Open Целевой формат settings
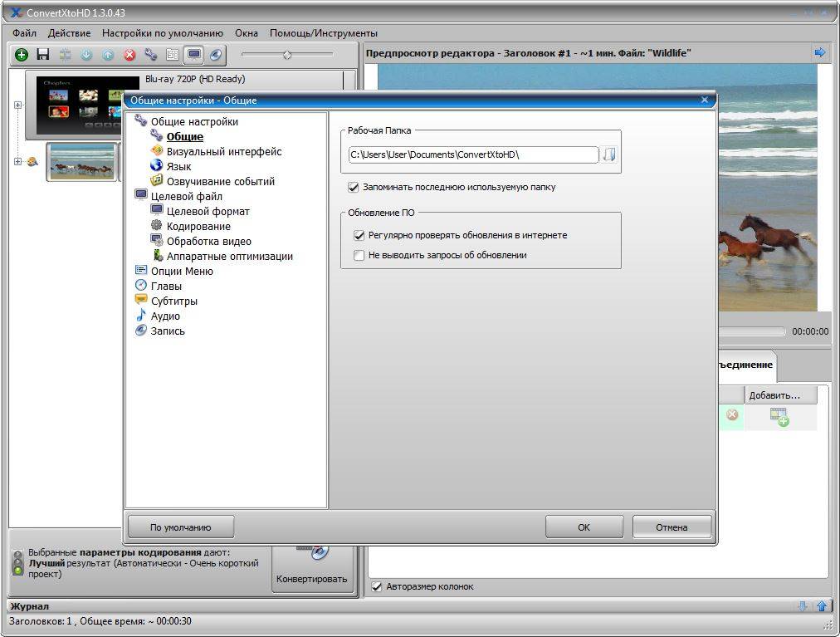The image size is (840, 637). pos(208,212)
